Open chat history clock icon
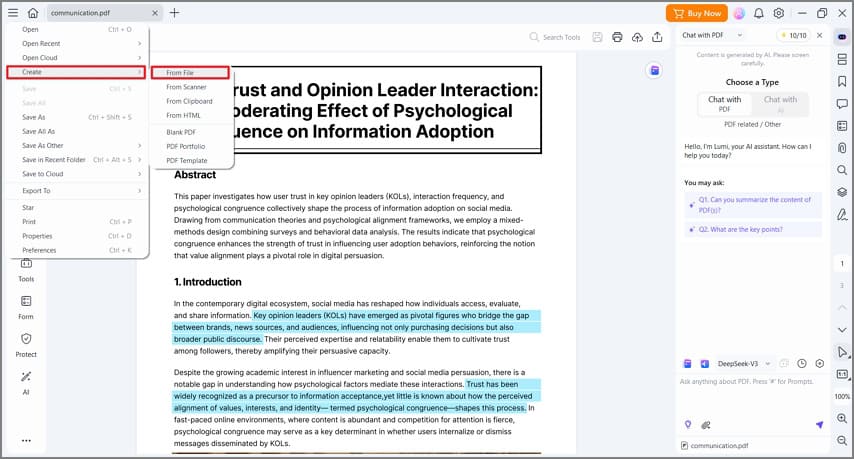Viewport: 854px width, 459px height. pos(802,363)
